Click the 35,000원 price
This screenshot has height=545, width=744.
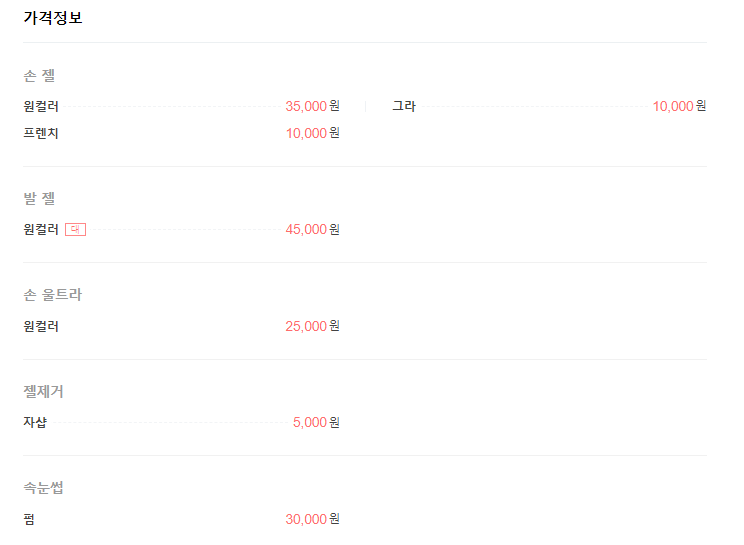[313, 106]
